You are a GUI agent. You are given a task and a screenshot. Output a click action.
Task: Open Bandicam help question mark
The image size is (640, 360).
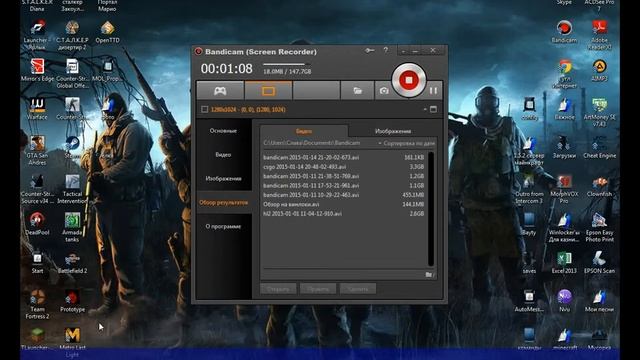tap(386, 50)
